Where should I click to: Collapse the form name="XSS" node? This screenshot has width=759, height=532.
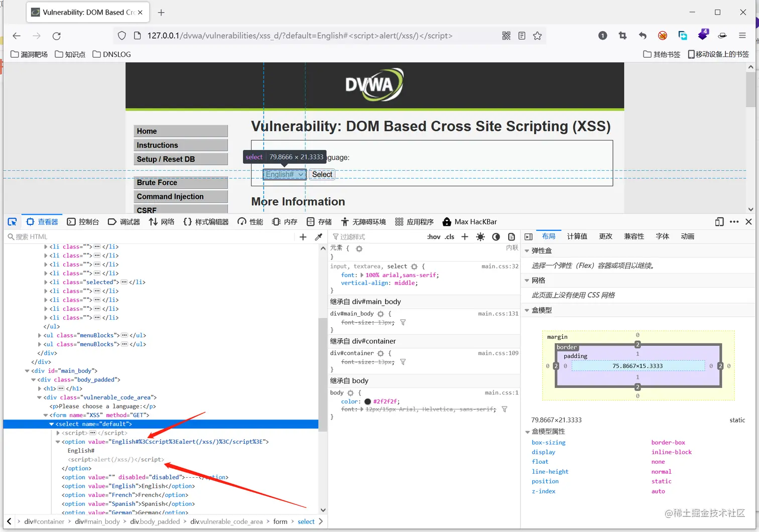click(x=45, y=415)
